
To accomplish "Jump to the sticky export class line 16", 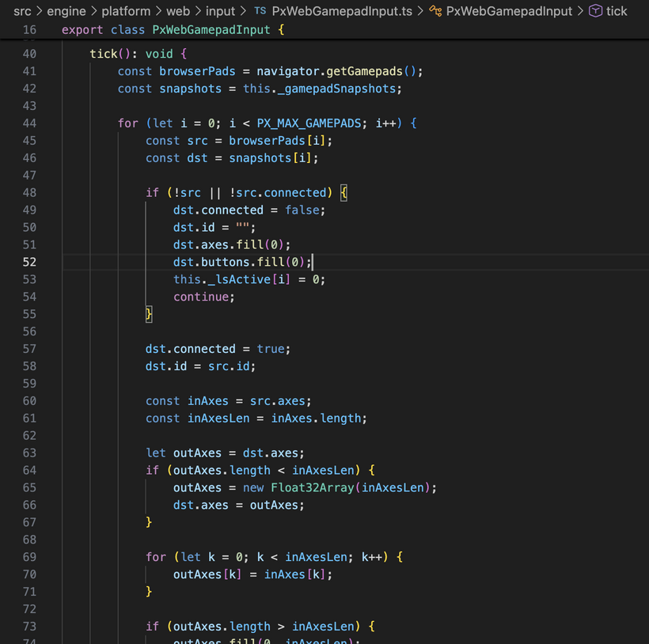I will (x=170, y=30).
